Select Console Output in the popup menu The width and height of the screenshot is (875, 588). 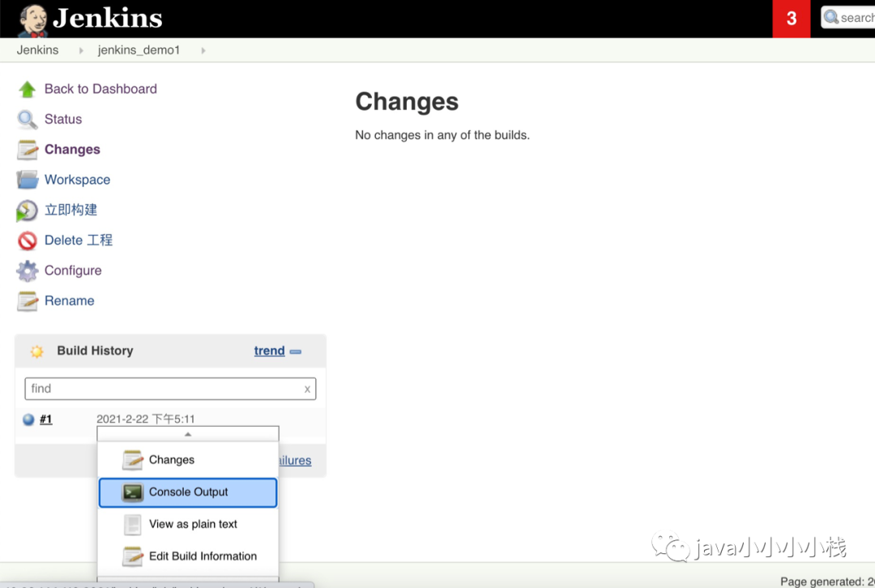click(x=187, y=492)
